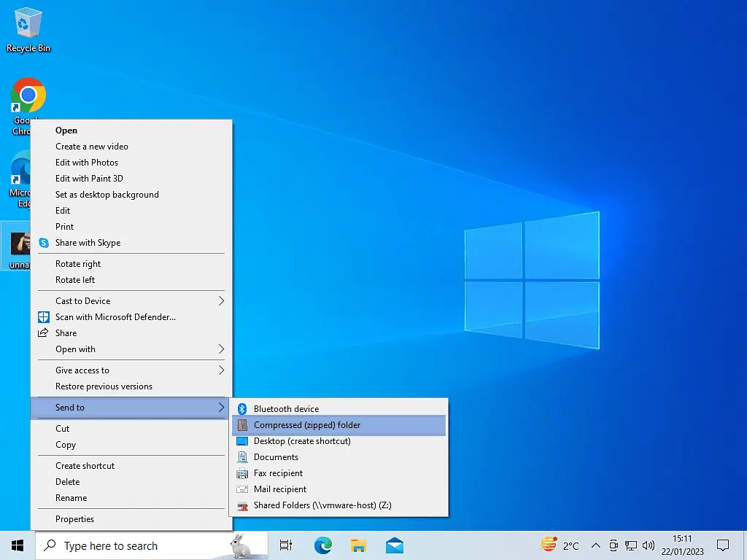Screen dimensions: 747x560
Task: Click the Bluetooth device icon in Send to submenu
Action: (x=244, y=408)
